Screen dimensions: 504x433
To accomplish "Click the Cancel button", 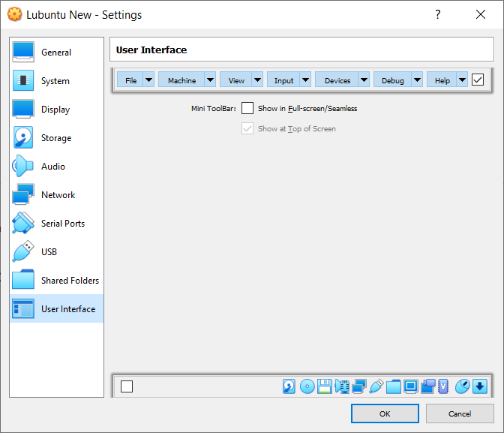I will (x=460, y=413).
